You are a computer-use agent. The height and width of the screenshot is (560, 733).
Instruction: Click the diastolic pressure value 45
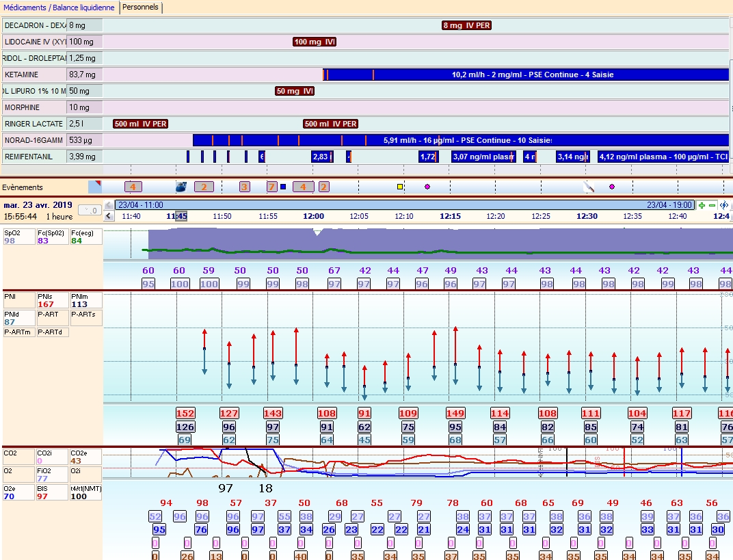(364, 440)
